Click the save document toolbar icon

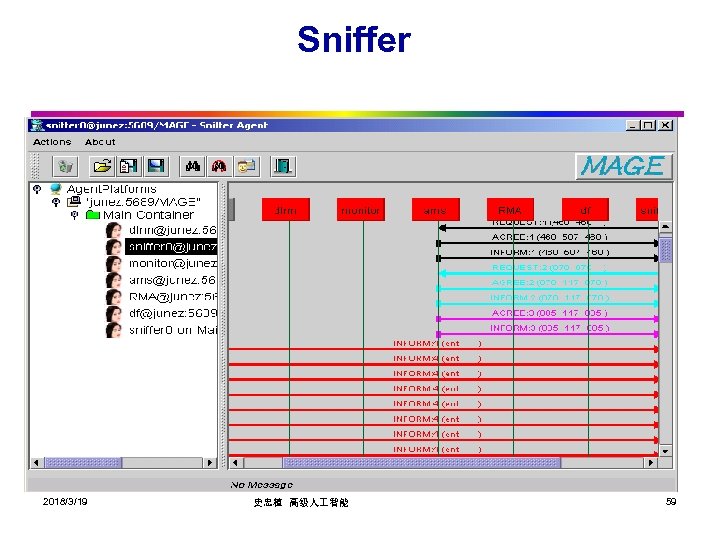[129, 166]
